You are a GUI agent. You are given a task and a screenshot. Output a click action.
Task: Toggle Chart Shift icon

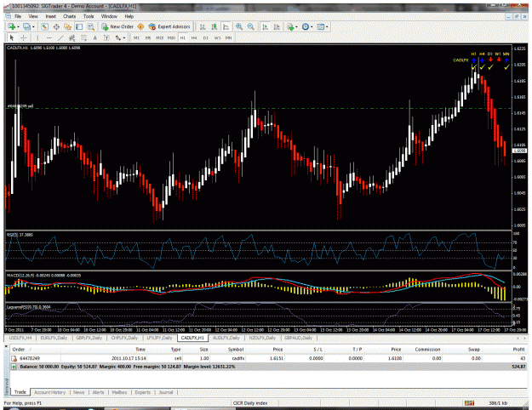[x=277, y=26]
